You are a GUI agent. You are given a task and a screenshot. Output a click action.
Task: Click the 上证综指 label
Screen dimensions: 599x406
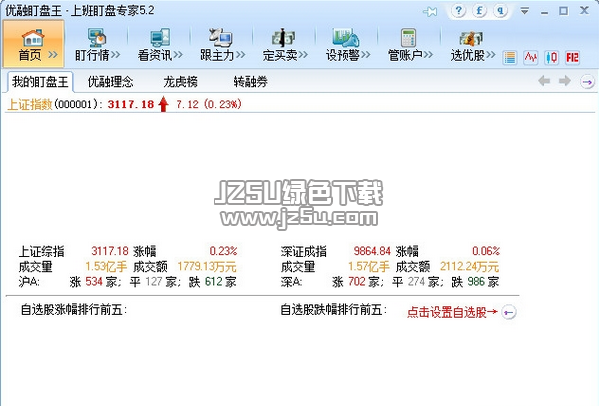tap(42, 251)
